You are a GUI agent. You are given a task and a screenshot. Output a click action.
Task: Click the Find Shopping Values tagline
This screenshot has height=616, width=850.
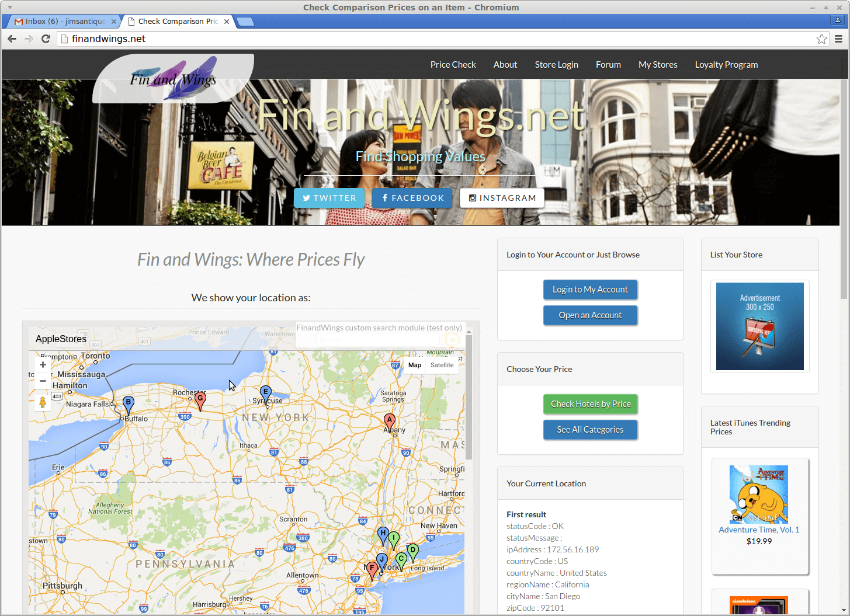tap(421, 156)
